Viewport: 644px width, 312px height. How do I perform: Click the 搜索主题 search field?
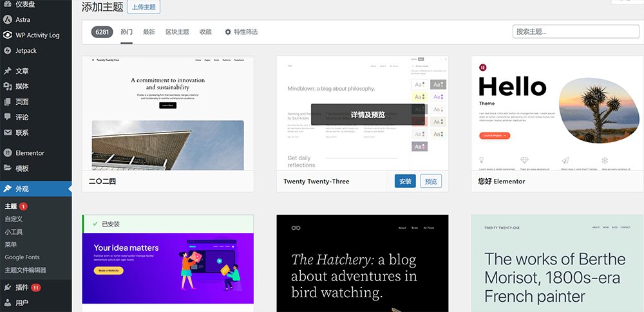(x=576, y=32)
